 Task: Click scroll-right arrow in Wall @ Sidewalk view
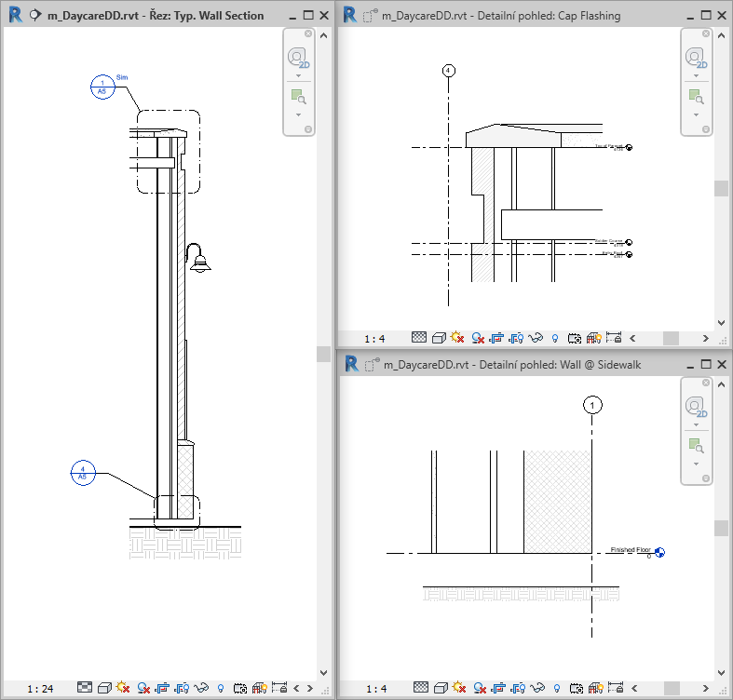tap(707, 688)
